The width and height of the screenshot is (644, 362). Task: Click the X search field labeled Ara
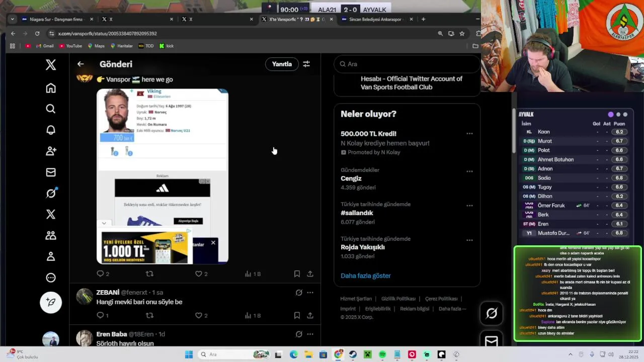pyautogui.click(x=407, y=64)
